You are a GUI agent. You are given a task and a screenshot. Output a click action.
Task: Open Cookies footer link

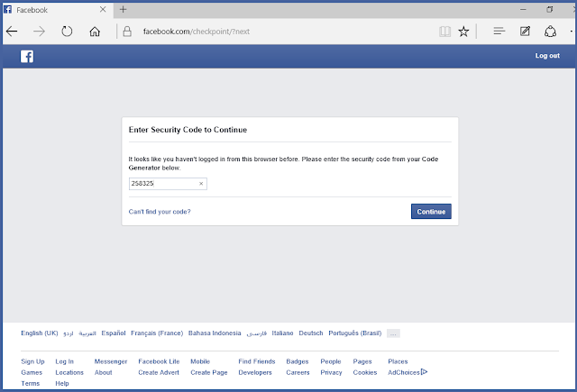365,372
